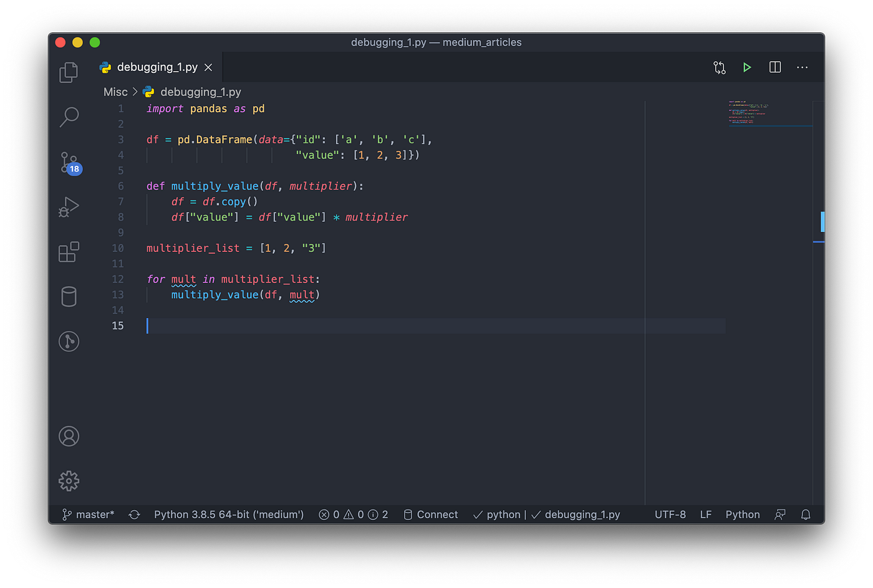Image resolution: width=873 pixels, height=588 pixels.
Task: Split the editor into two columns
Action: [x=774, y=67]
